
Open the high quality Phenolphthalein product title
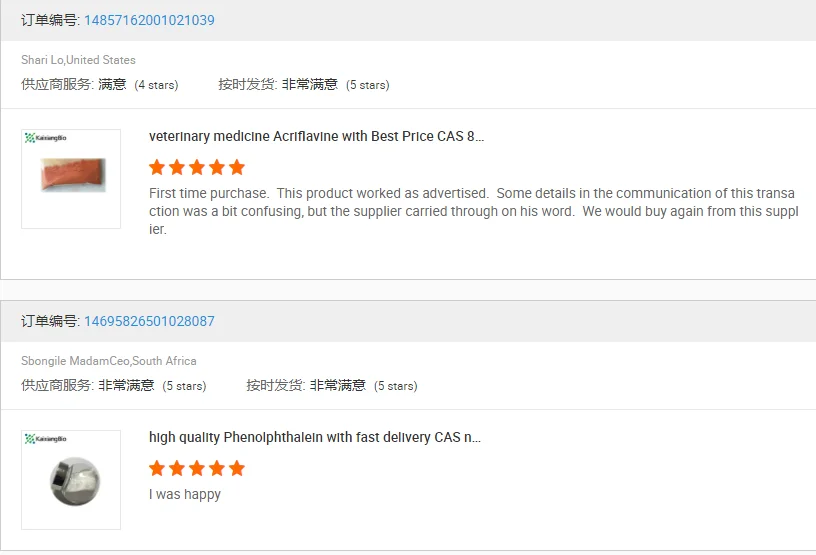click(x=314, y=437)
